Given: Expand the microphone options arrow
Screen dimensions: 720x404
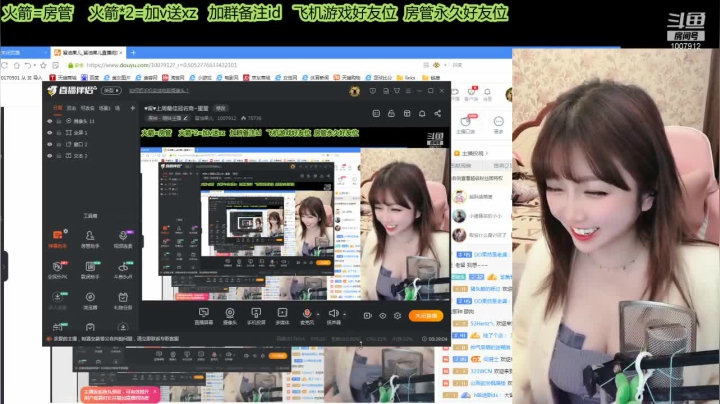Looking at the screenshot, I should 318,314.
